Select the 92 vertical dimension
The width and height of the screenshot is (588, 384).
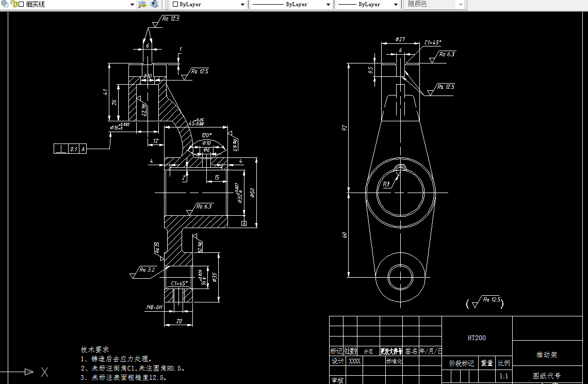tap(344, 128)
